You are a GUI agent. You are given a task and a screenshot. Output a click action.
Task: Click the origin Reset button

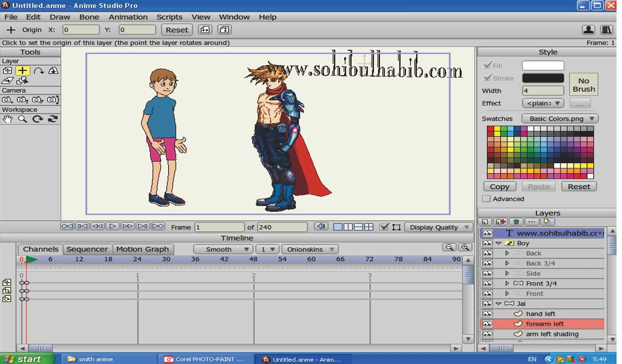(177, 30)
